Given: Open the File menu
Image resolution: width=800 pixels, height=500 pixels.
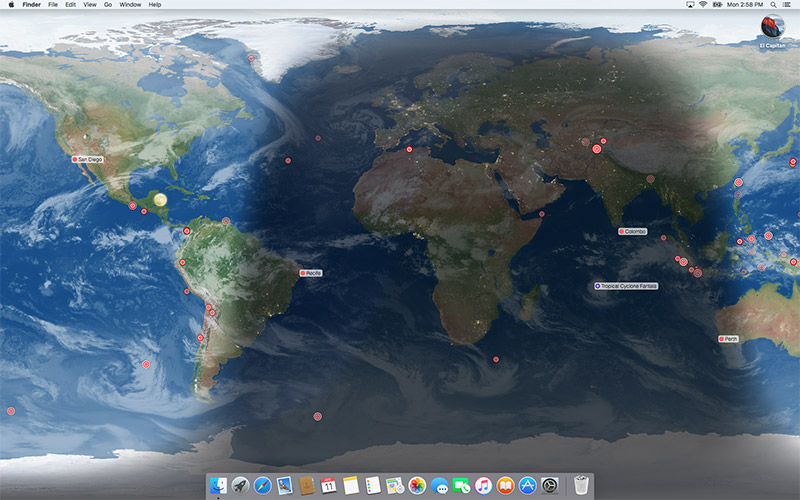Looking at the screenshot, I should click(53, 5).
